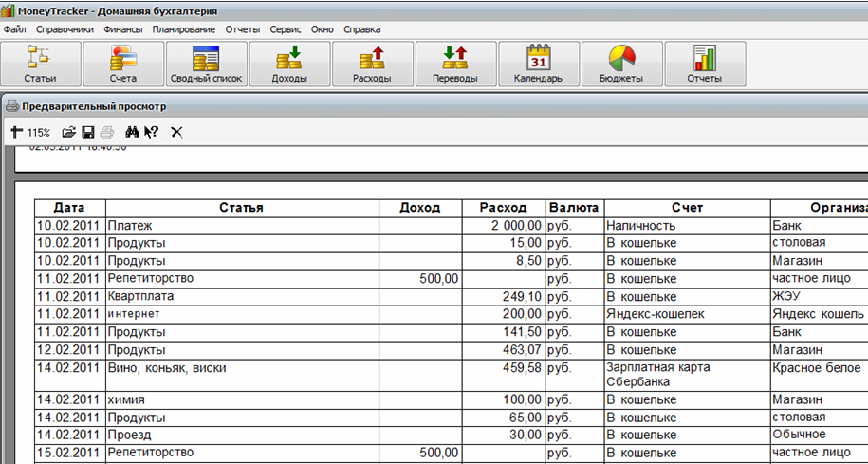Click the 100,00 expense value
This screenshot has height=464, width=868.
(522, 399)
